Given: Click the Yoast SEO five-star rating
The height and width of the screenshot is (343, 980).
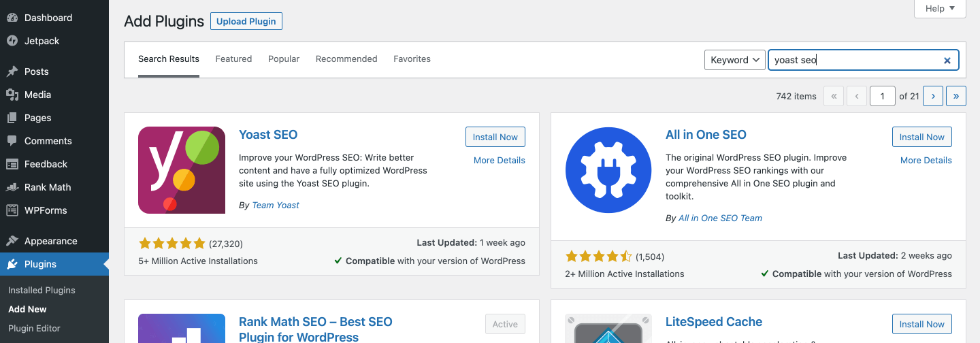Looking at the screenshot, I should pyautogui.click(x=171, y=244).
